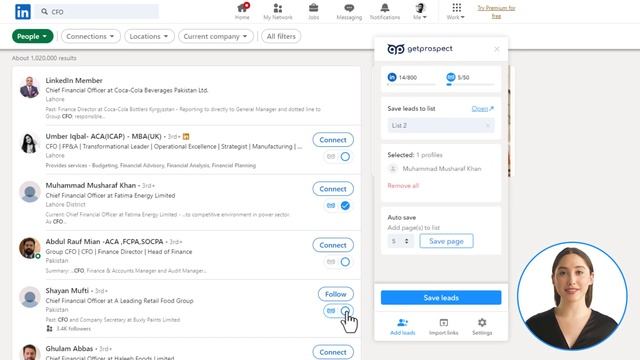This screenshot has width=640, height=360.
Task: Follow Shayan Mufti
Action: [336, 294]
